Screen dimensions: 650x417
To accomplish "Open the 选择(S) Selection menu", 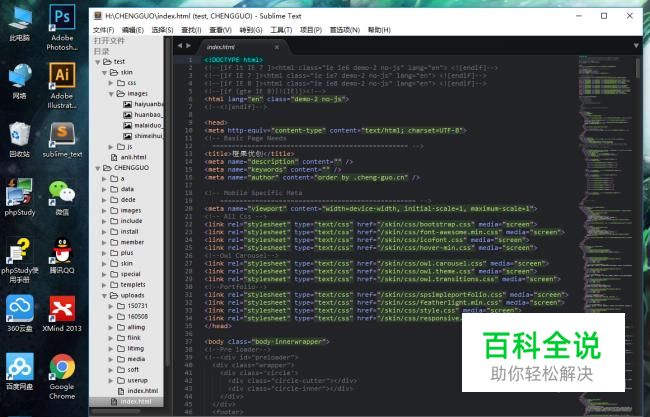I will [x=162, y=30].
